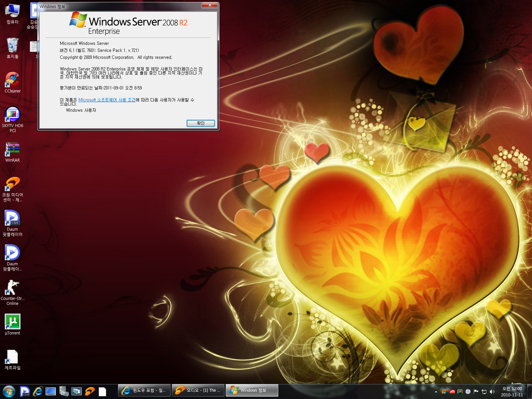Click the taskbar clock showing 오전 12:00
Image resolution: width=532 pixels, height=399 pixels.
(512, 392)
